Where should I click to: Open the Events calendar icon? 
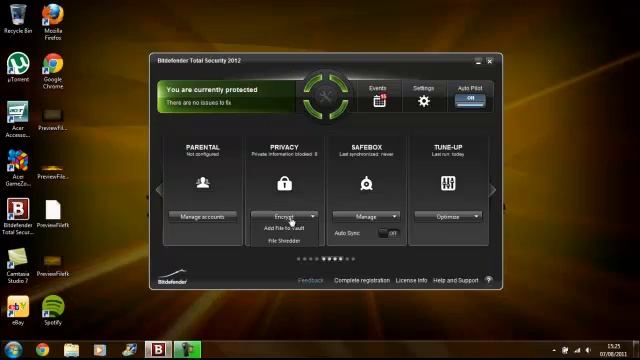click(x=380, y=100)
